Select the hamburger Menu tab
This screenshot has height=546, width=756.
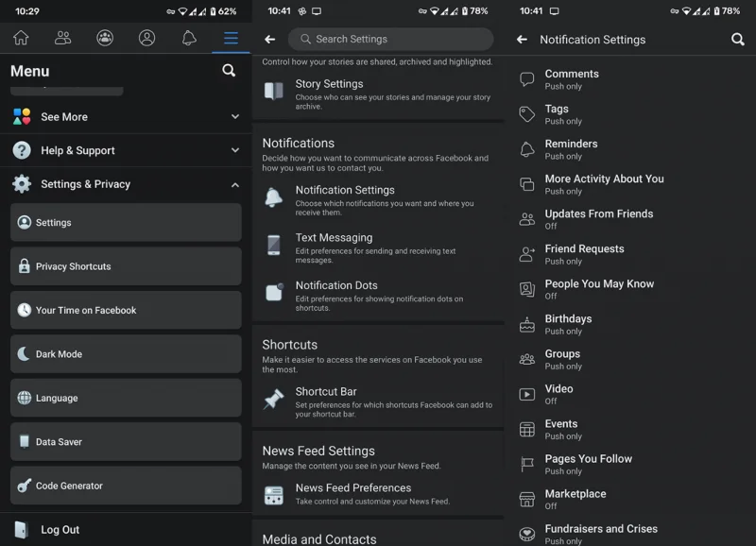231,38
